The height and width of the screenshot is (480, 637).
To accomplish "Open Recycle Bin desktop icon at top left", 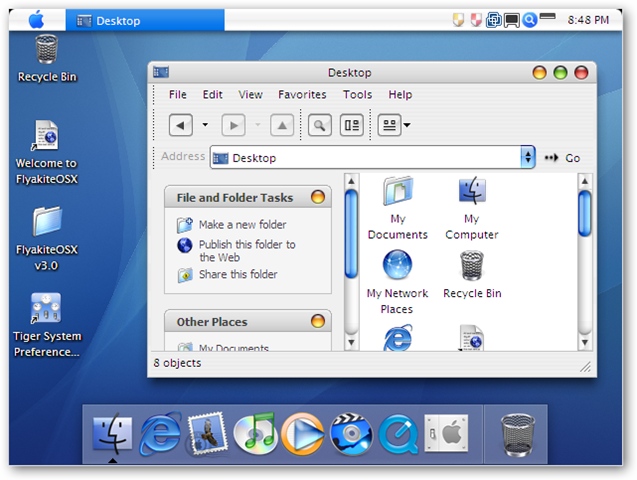I will tap(47, 58).
